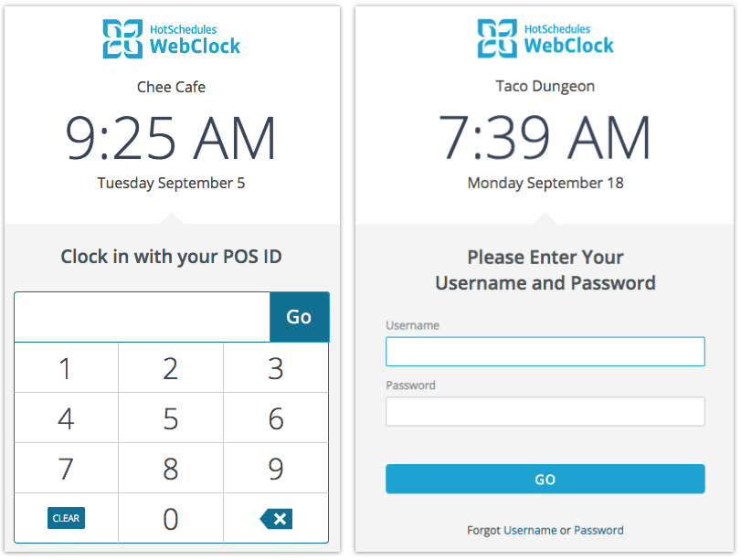Click the backspace icon on the keypad
The width and height of the screenshot is (741, 560).
coord(276,519)
